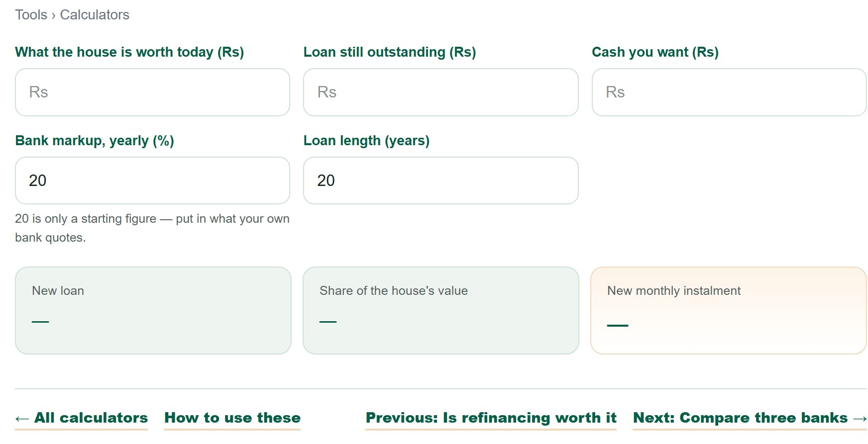Viewport: 868px width, 444px height.
Task: Focus the Loan still outstanding field
Action: click(x=440, y=92)
